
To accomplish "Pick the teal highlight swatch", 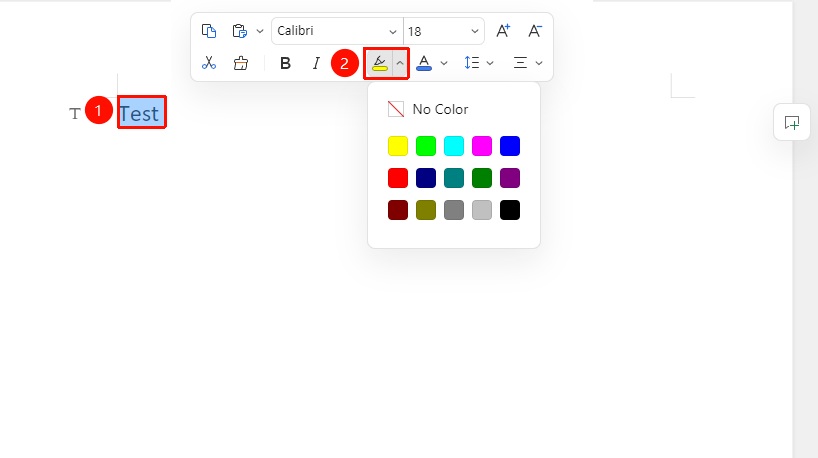I will (454, 178).
